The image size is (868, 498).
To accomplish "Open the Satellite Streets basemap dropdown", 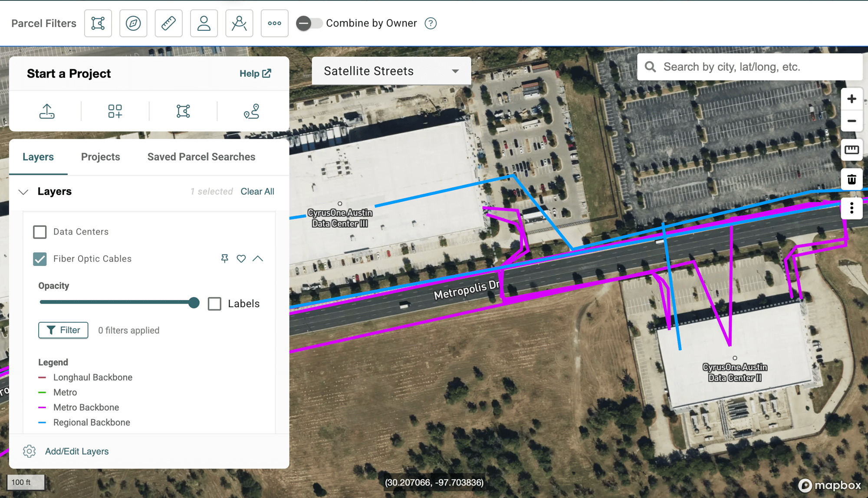I will (391, 71).
